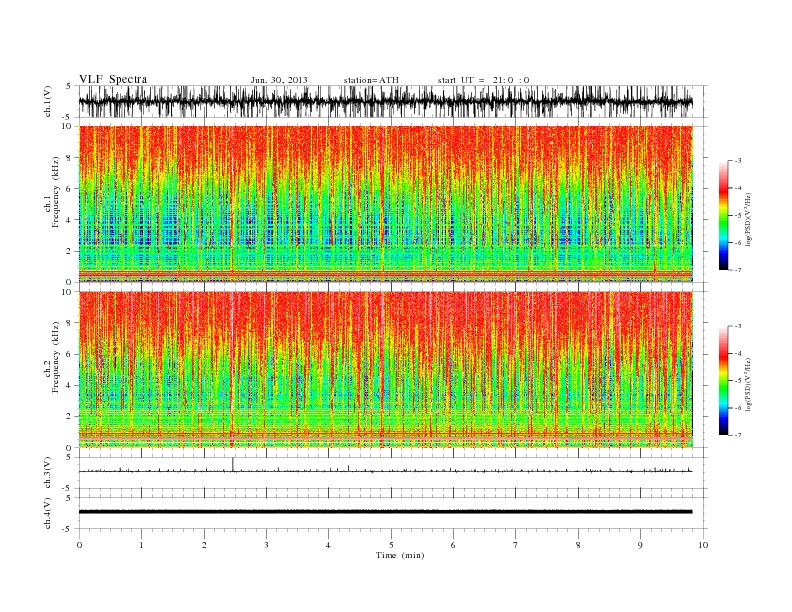Click the ch.3 voltage trace line
This screenshot has width=792, height=612.
click(x=385, y=471)
